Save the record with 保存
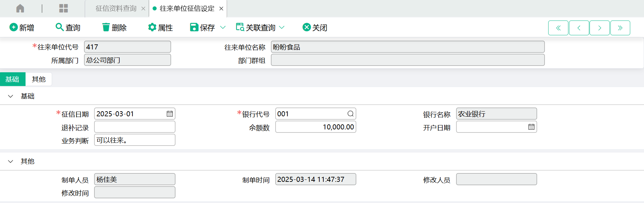This screenshot has height=203, width=644. [202, 28]
